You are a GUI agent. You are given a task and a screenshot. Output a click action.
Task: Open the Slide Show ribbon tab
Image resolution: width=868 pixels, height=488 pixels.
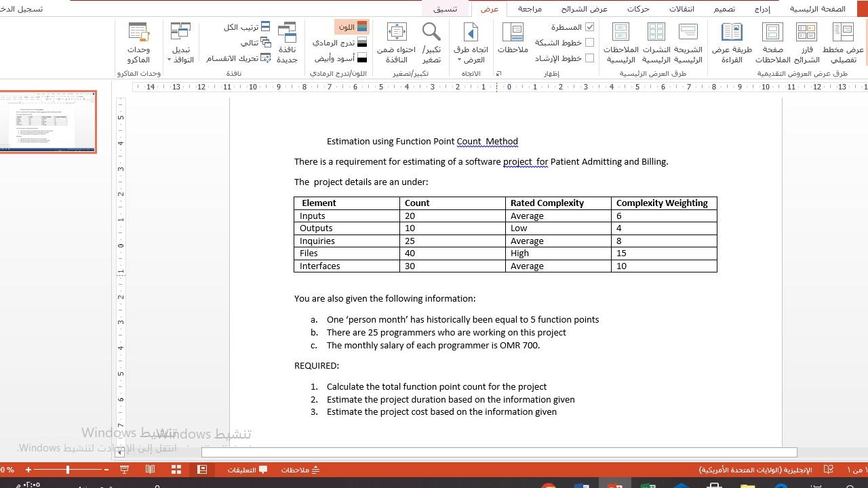point(584,9)
